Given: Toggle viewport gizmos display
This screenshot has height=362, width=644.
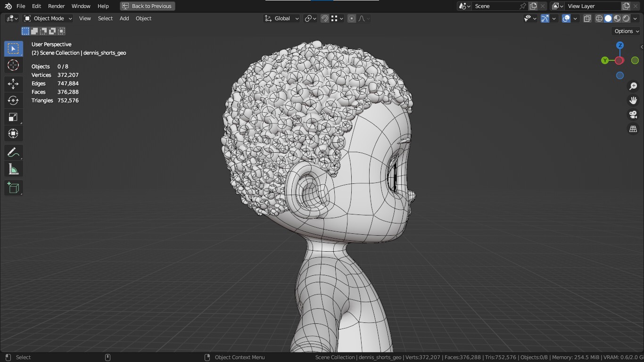Looking at the screenshot, I should (545, 18).
